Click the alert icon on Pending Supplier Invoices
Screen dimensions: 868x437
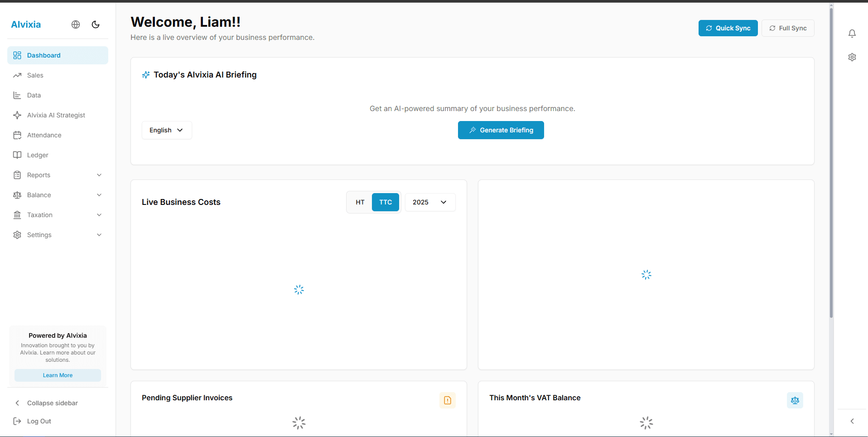coord(447,400)
